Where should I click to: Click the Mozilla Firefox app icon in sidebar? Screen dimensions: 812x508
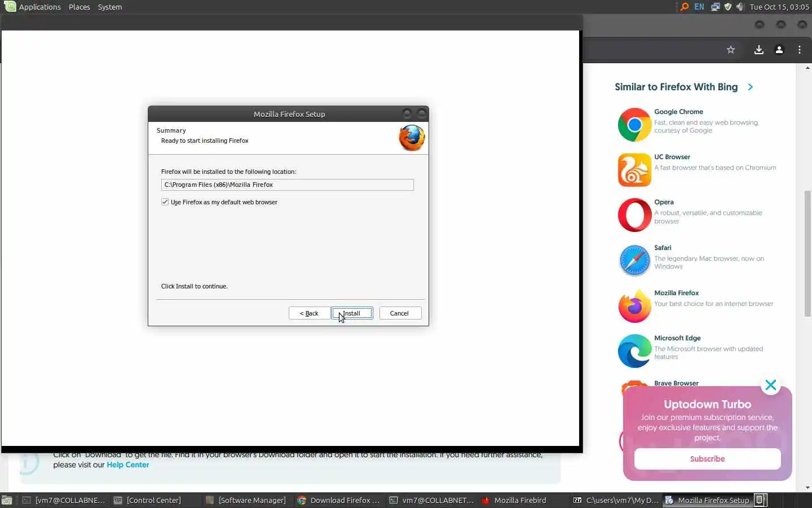coord(634,305)
